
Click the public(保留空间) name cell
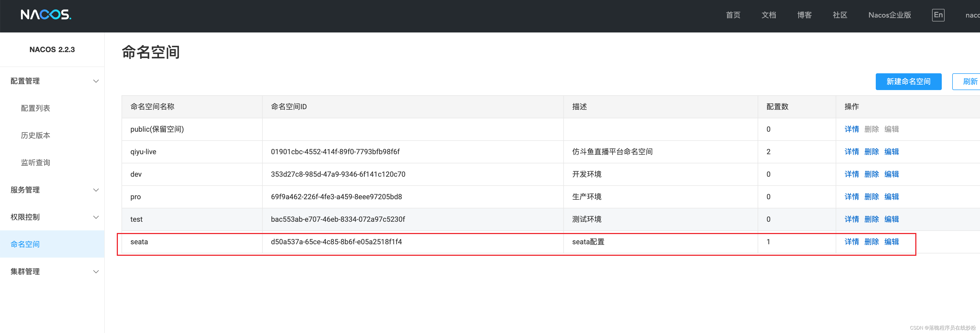coord(192,129)
